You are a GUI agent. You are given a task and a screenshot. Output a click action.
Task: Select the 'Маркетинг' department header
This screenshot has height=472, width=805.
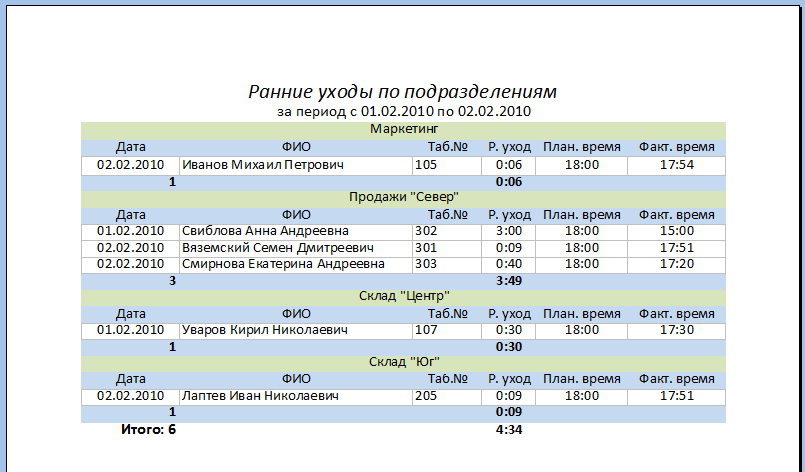[404, 129]
